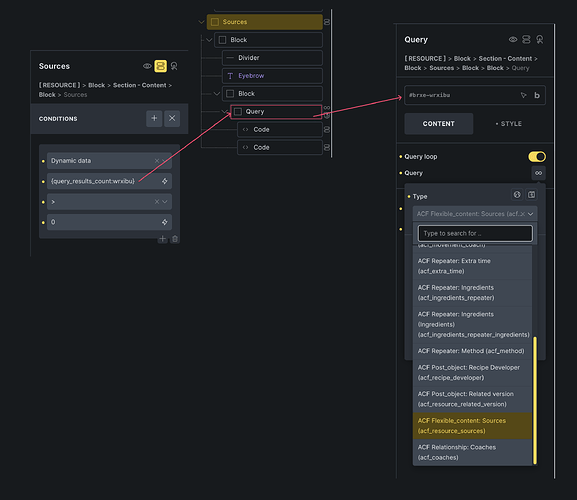Add new condition group with plus button
The height and width of the screenshot is (500, 577).
tap(154, 118)
